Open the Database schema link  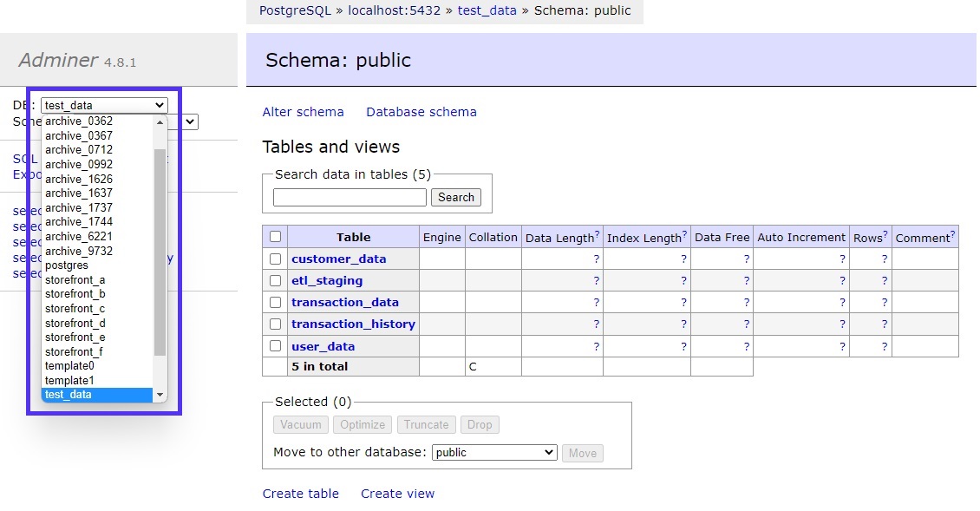pos(421,112)
